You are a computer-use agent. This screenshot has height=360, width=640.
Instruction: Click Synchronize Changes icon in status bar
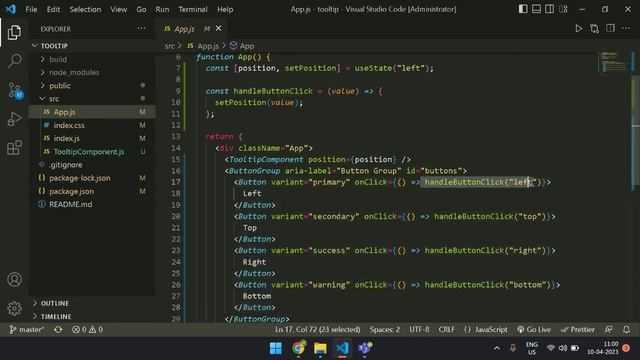click(x=58, y=329)
